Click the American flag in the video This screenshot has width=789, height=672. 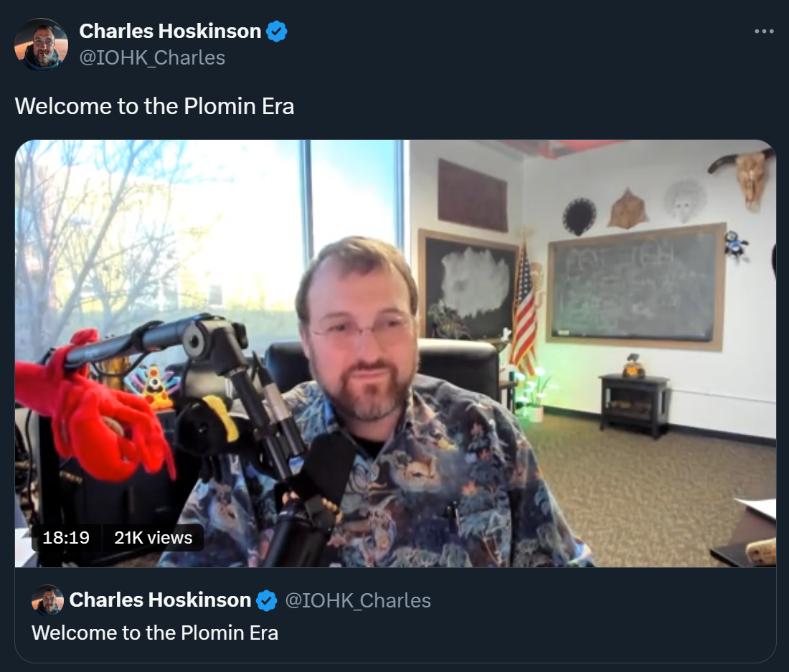click(524, 311)
